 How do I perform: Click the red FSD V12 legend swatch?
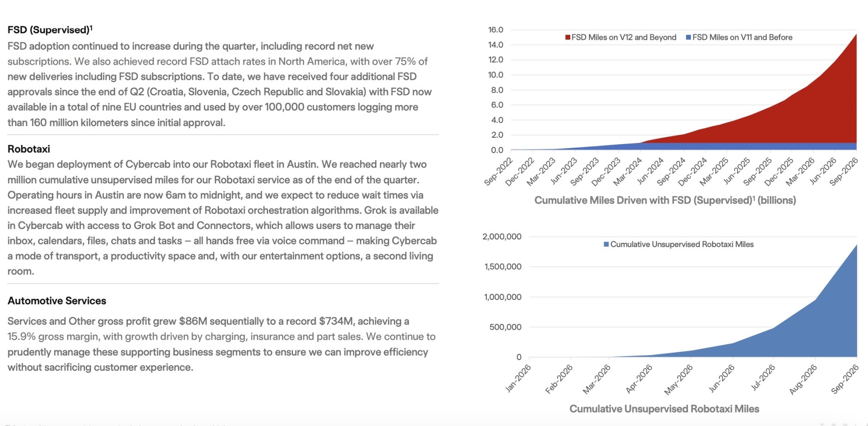(x=567, y=37)
